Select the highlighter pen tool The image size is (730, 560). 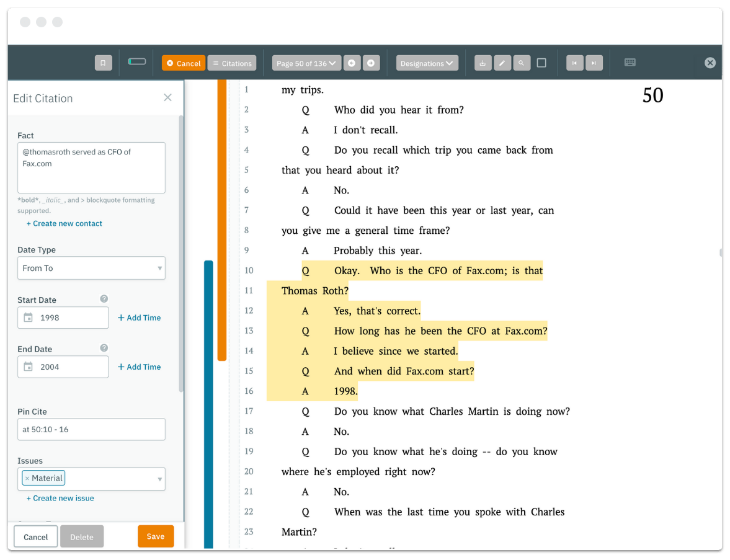coord(502,63)
